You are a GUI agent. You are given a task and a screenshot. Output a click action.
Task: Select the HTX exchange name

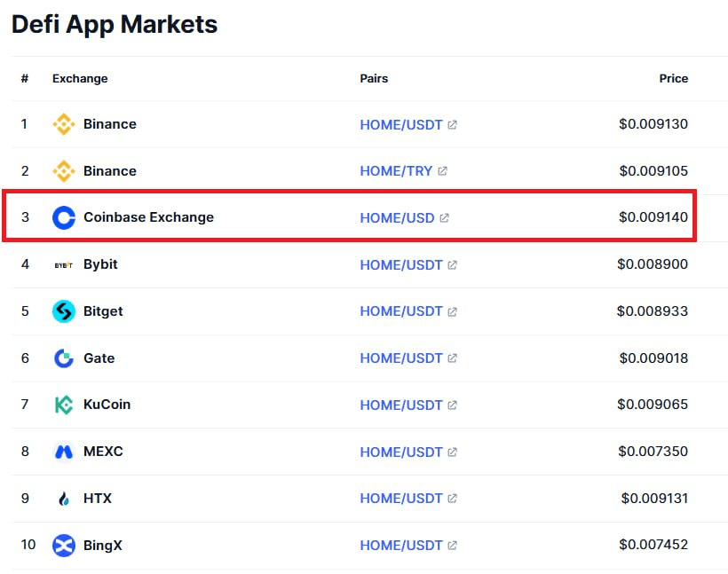(x=98, y=499)
